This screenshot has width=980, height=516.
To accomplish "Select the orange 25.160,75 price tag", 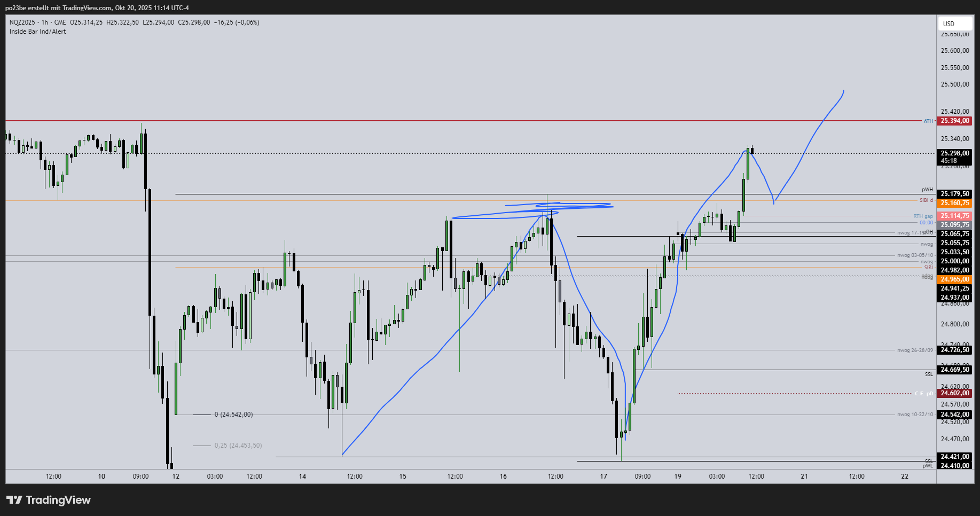I will [955, 203].
